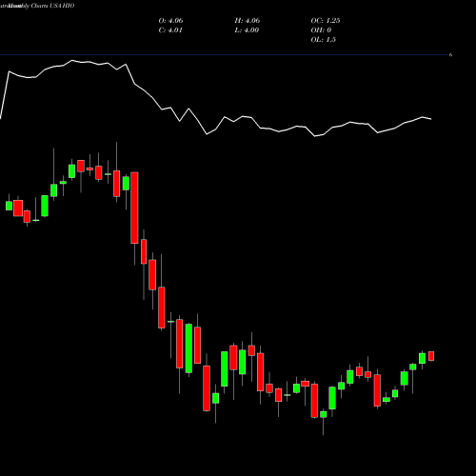Click the open price value O: 4.06
The height and width of the screenshot is (476, 476).
[x=170, y=21]
